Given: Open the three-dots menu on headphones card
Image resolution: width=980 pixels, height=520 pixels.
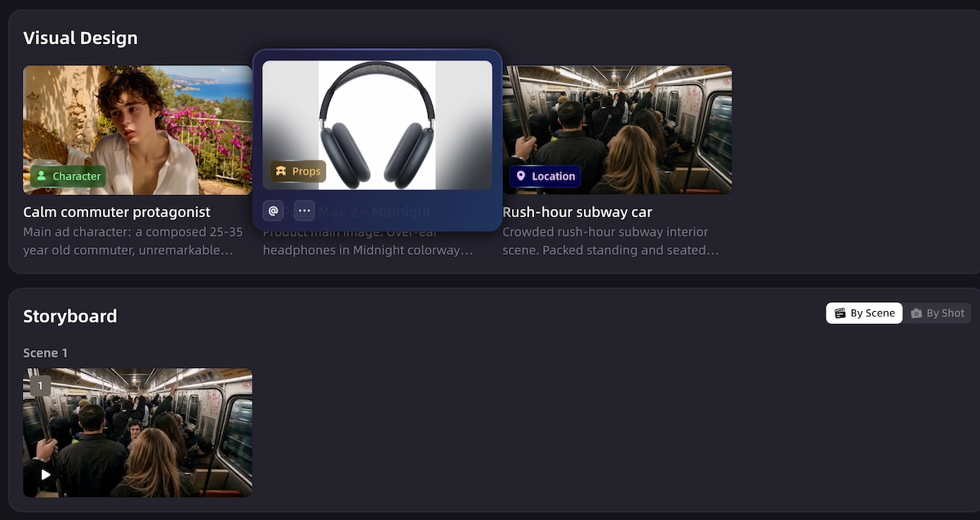Looking at the screenshot, I should [x=304, y=211].
